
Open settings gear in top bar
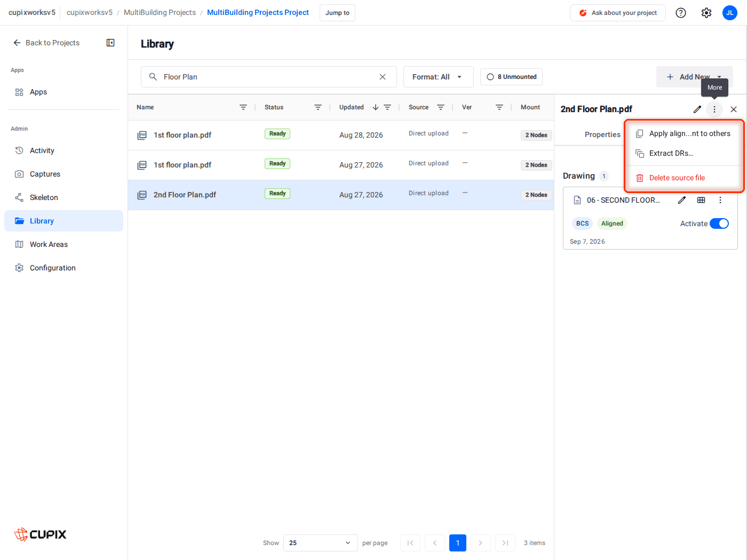pyautogui.click(x=706, y=13)
